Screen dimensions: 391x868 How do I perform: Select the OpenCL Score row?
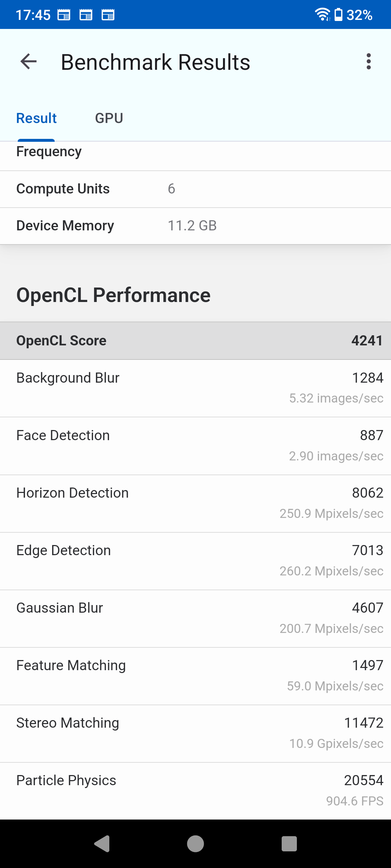[x=195, y=341]
